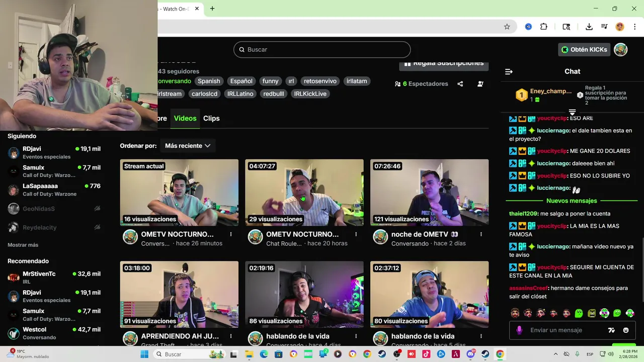Screen dimensions: 644x362
Task: Expand the leaderboard handle under Eney_champ
Action: click(572, 112)
